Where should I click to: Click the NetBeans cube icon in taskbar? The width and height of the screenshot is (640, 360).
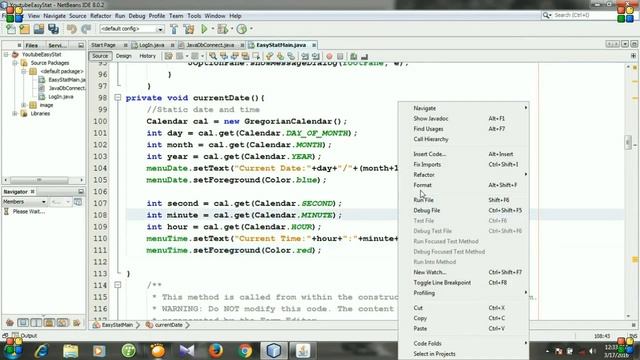point(274,351)
